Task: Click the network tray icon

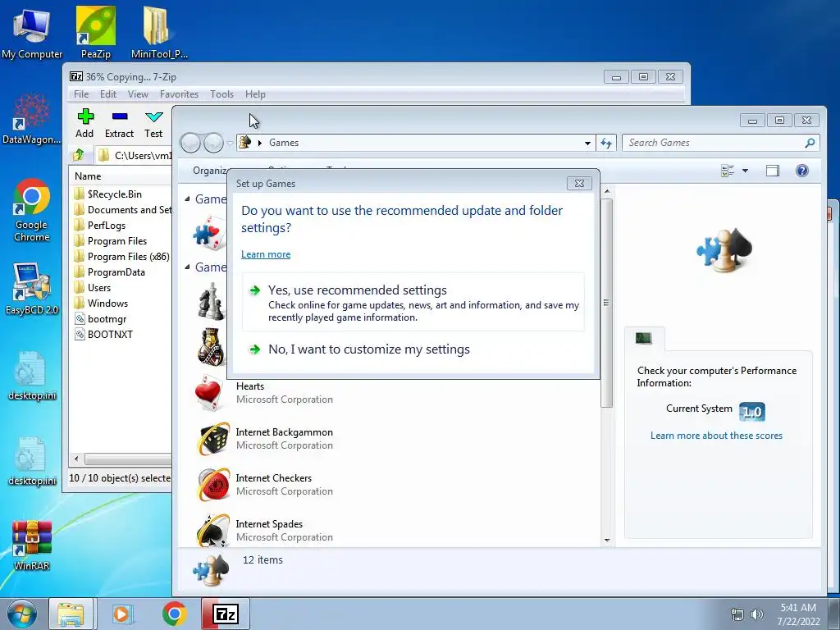Action: coord(737,614)
